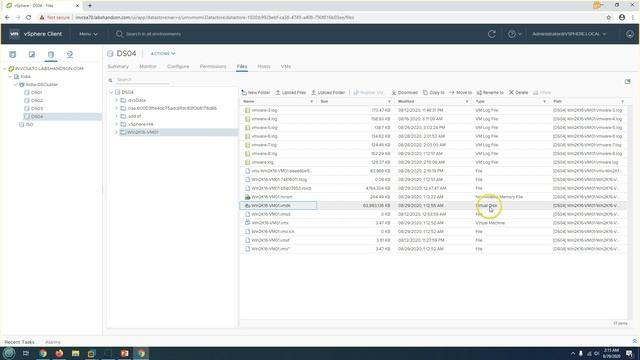
Task: Click the Move to button
Action: (460, 93)
